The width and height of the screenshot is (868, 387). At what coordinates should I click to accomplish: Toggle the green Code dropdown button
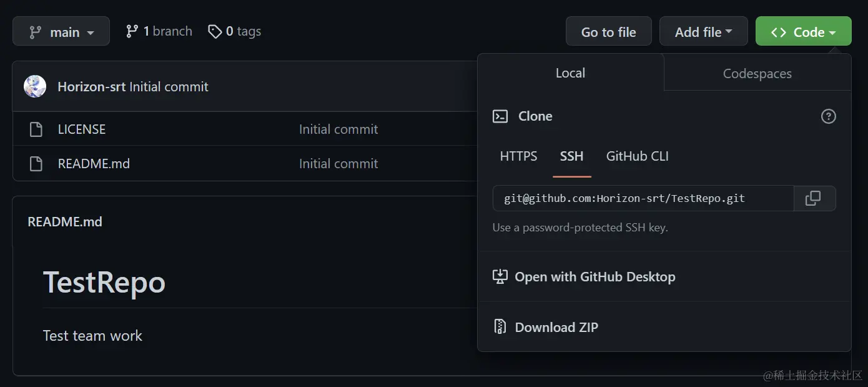coord(803,32)
